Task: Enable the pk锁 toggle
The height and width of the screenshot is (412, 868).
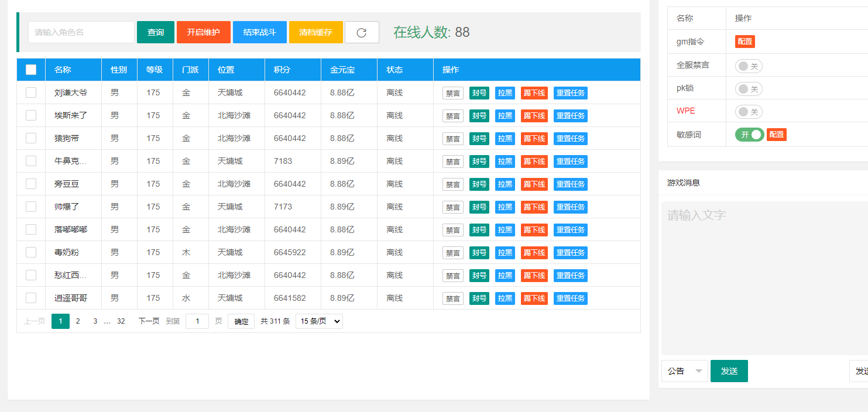Action: (748, 88)
